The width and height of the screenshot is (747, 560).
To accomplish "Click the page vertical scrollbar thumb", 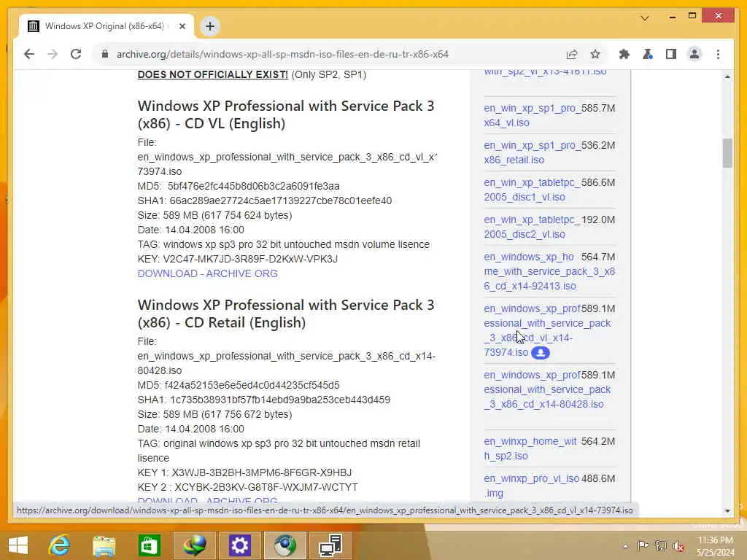I will pos(727,153).
